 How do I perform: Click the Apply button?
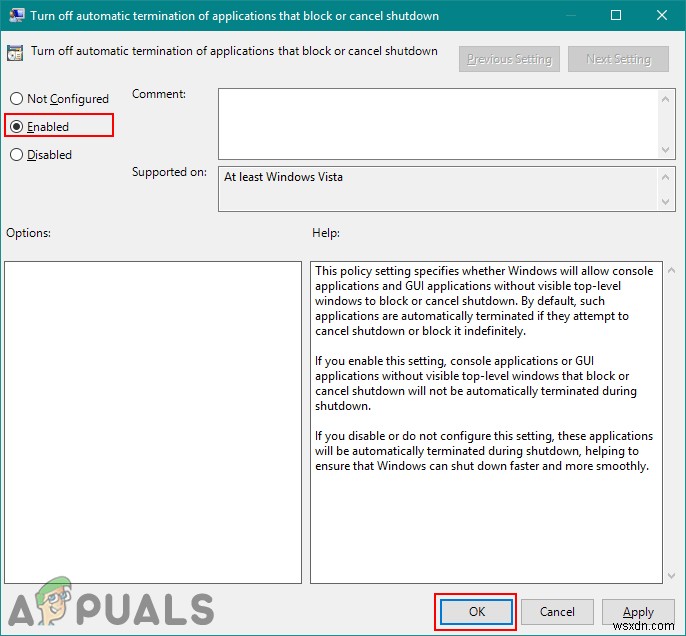point(638,612)
